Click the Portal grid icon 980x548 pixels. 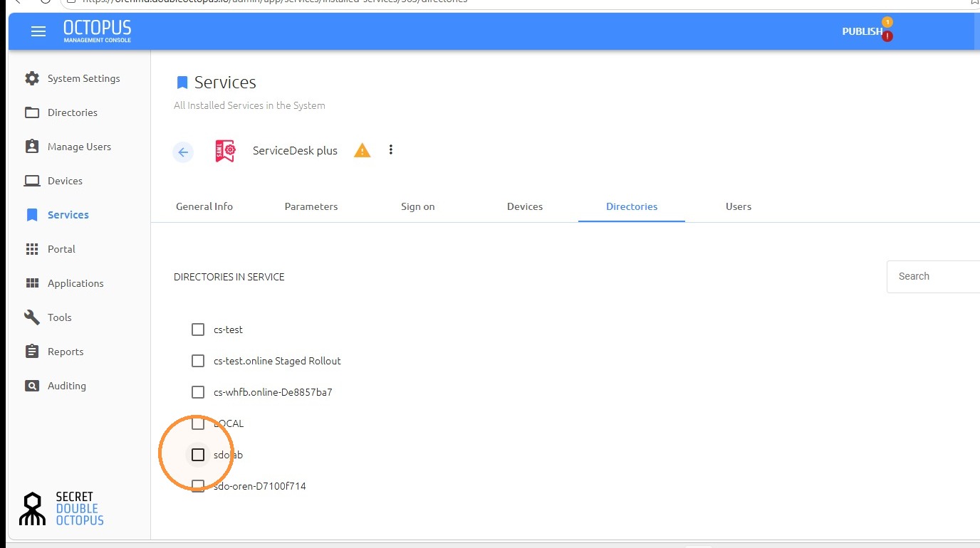[x=32, y=249]
